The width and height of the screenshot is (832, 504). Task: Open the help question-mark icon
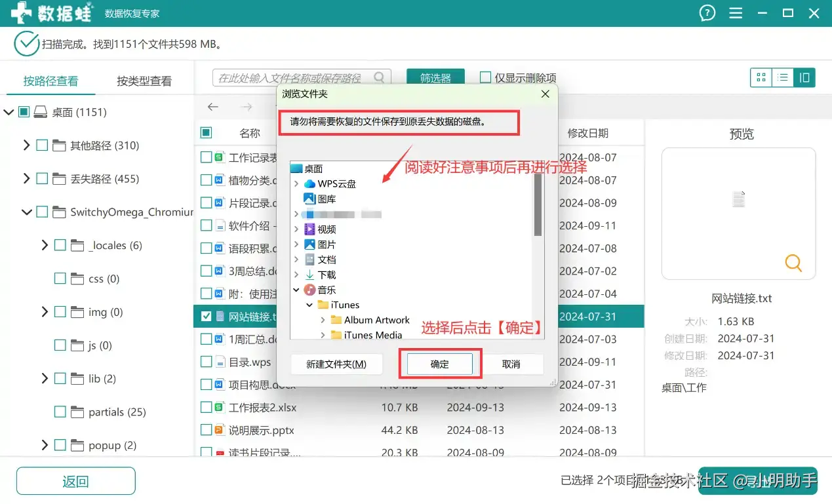(x=707, y=13)
